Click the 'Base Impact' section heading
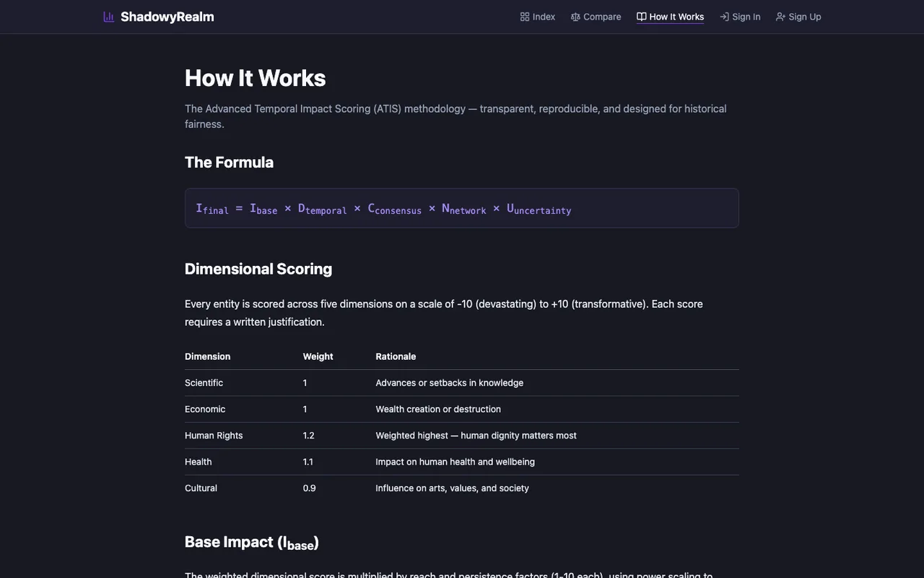924x578 pixels. (252, 543)
